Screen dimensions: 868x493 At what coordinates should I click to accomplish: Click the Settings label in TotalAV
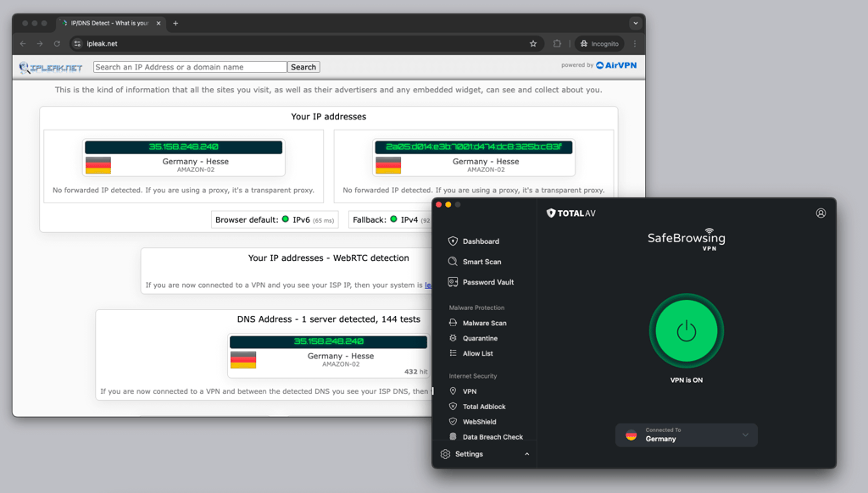(469, 454)
